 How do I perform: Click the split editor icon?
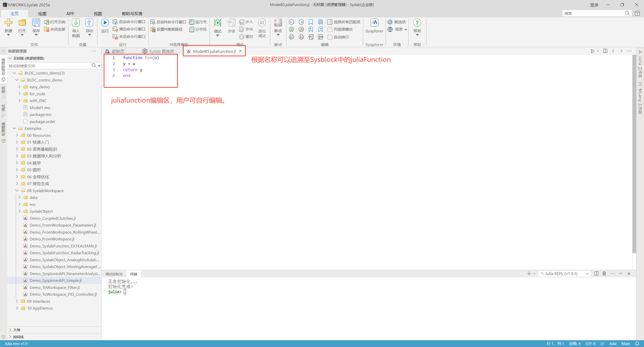(605, 51)
